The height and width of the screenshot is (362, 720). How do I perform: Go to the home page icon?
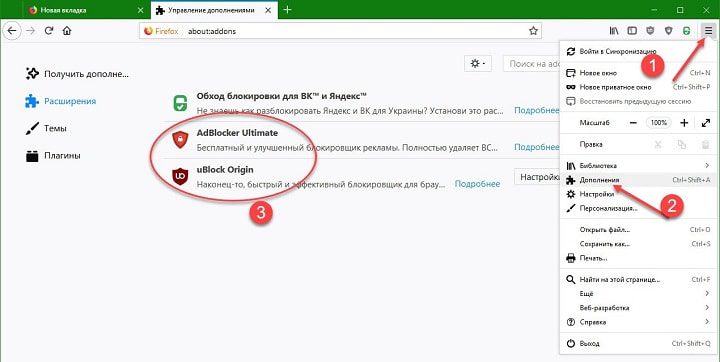click(67, 31)
